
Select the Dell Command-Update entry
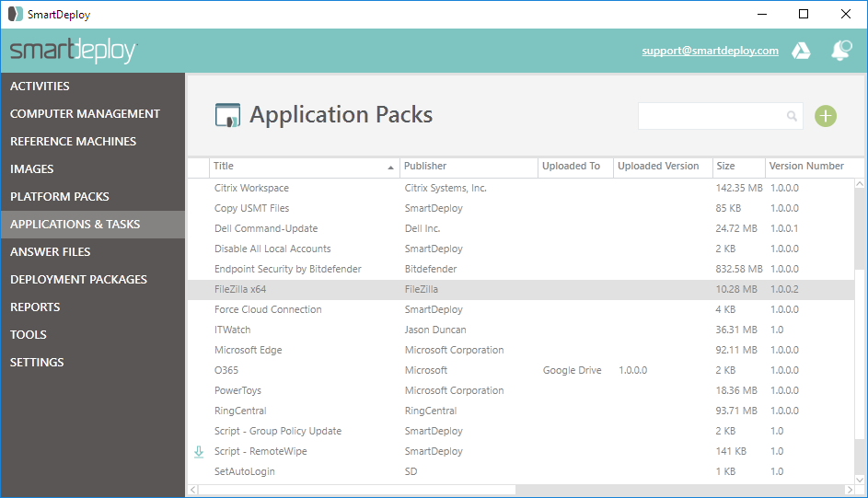[x=521, y=228]
